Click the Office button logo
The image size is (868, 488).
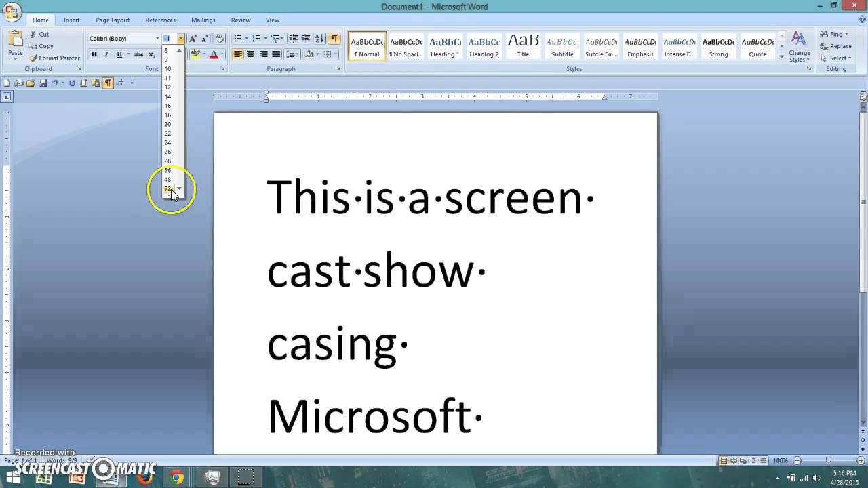11,12
